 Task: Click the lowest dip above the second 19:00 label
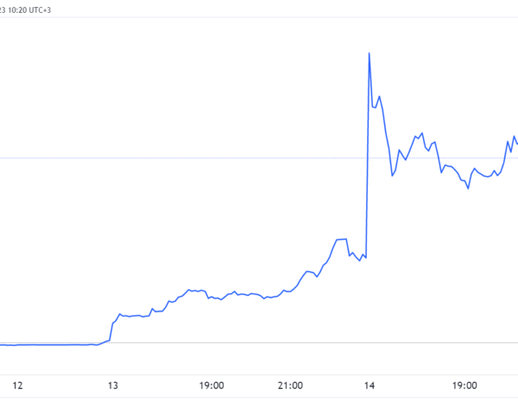[x=468, y=188]
